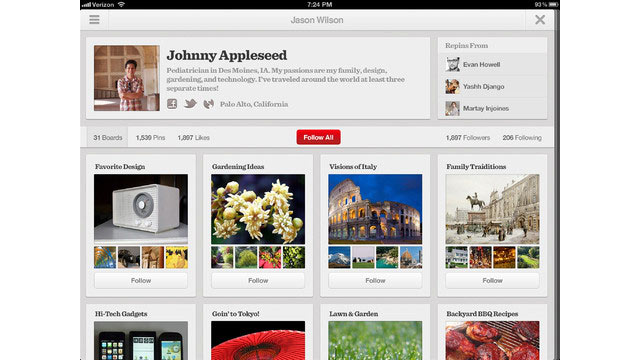Follow the Family Traiditions board
This screenshot has width=640, height=360.
[492, 280]
